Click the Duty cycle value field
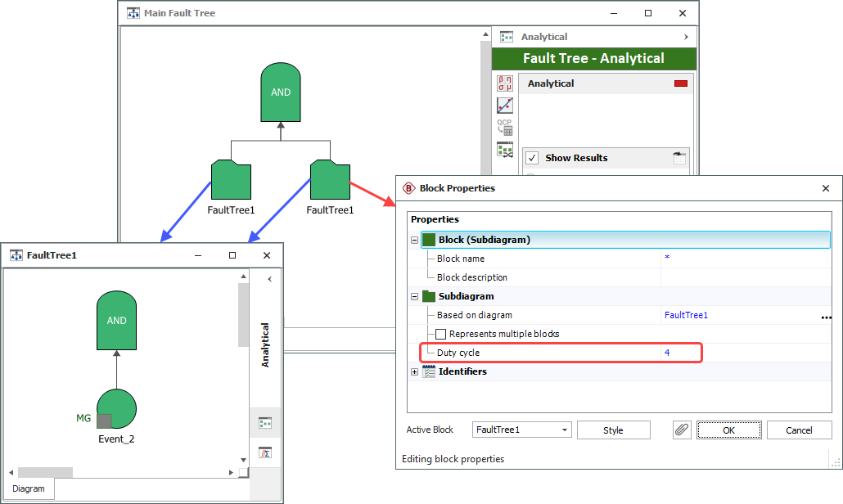Image resolution: width=843 pixels, height=504 pixels. click(x=679, y=353)
